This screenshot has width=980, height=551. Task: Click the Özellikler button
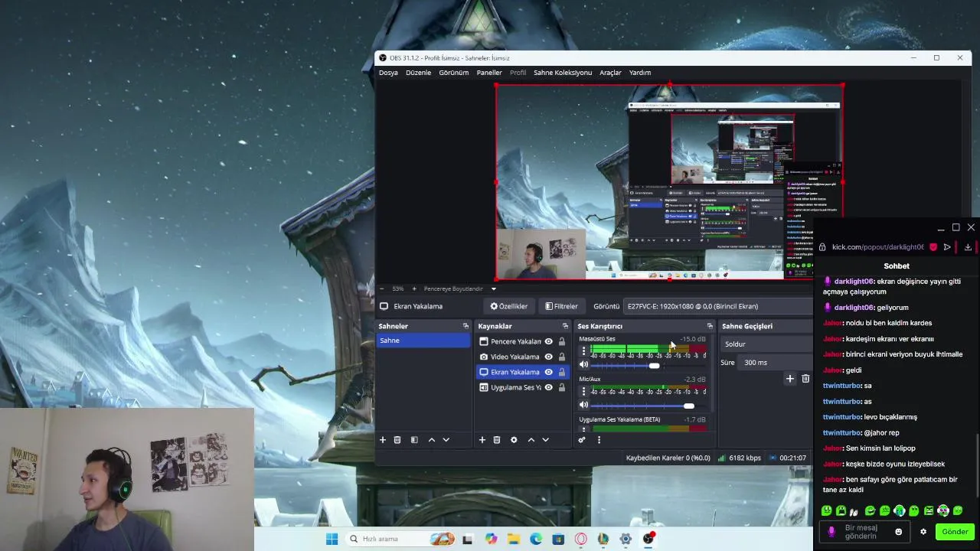coord(509,306)
